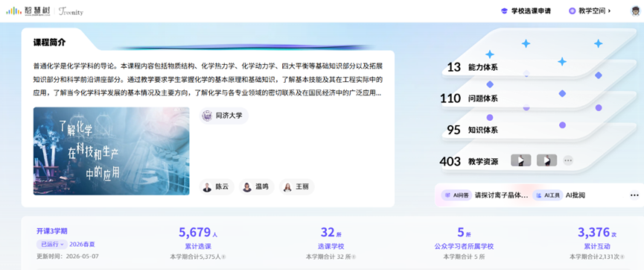Select the 课程简介 tab
644x270 pixels.
coord(49,43)
